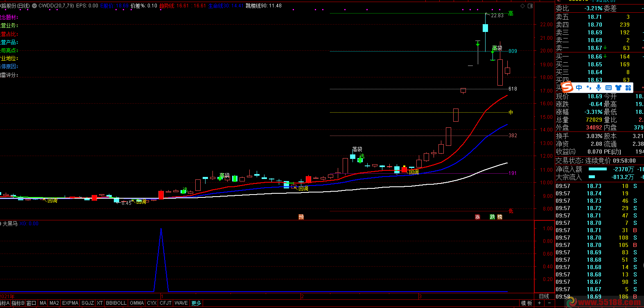
Task: Switch Sogou input to Chinese mode
Action: pyautogui.click(x=579, y=87)
